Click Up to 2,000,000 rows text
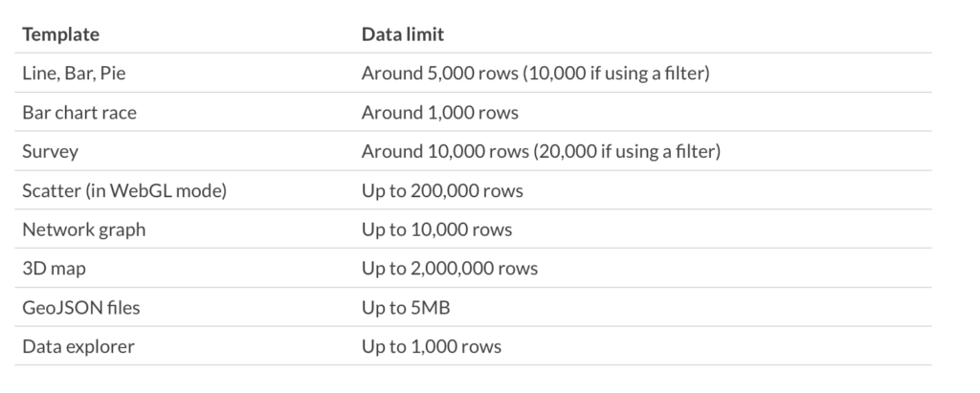The image size is (980, 393). tap(450, 269)
